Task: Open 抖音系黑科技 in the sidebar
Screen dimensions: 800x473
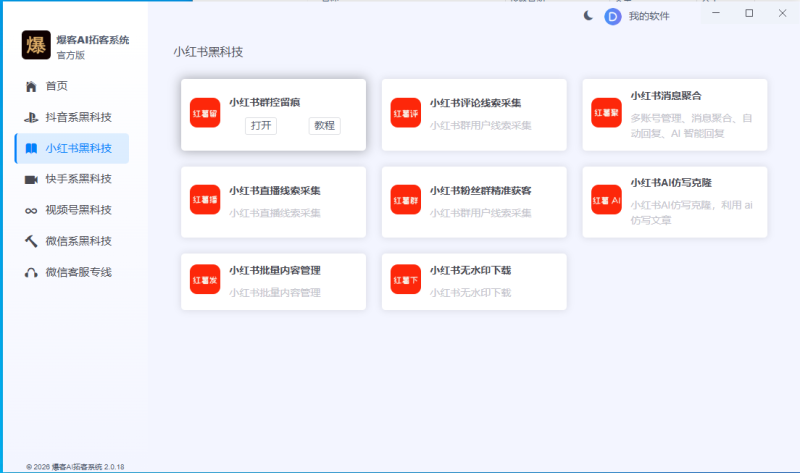Action: point(72,117)
